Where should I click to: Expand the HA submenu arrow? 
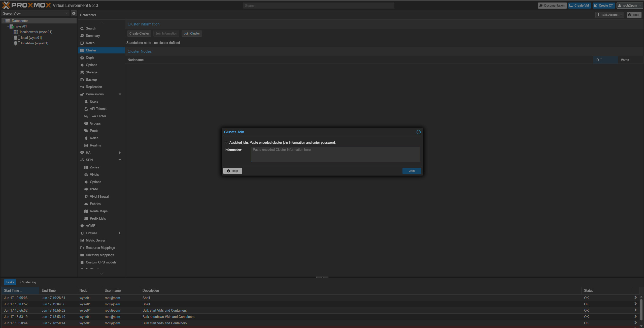120,153
